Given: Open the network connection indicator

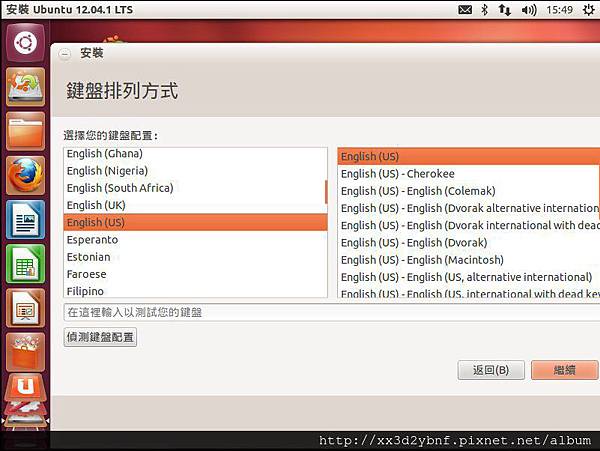Looking at the screenshot, I should click(x=504, y=10).
